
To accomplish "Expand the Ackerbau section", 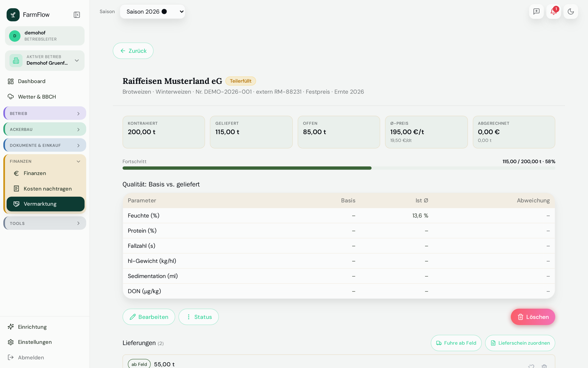I will click(x=45, y=129).
